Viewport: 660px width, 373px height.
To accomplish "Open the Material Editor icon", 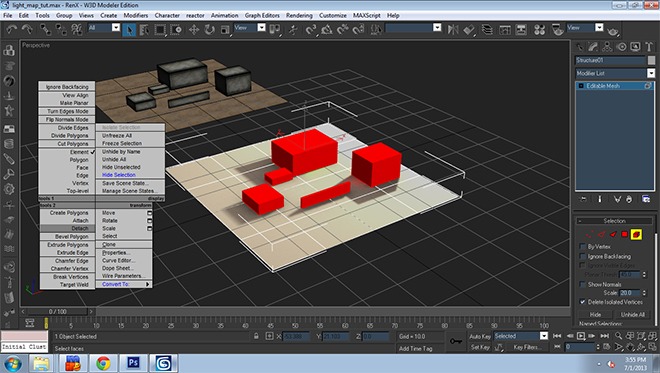I will pos(540,29).
